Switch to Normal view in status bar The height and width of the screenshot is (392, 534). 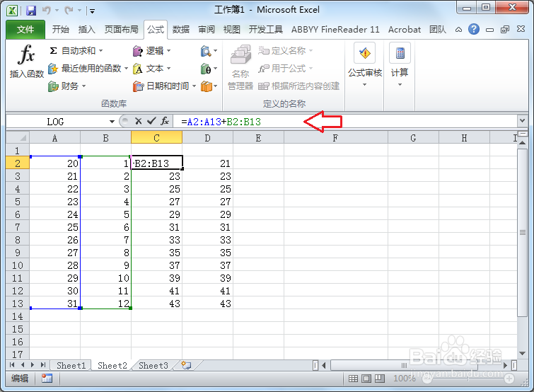point(353,379)
